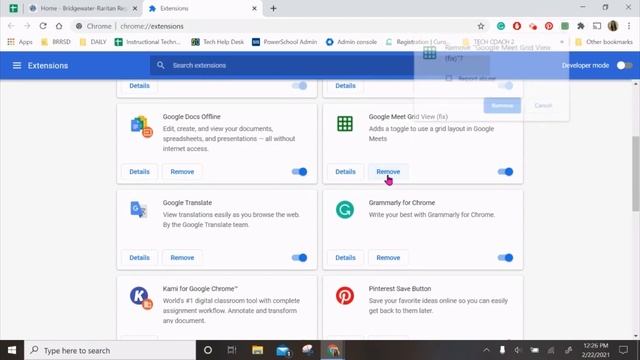
Task: Open the red Opera-style toolbar extension
Action: point(517,26)
